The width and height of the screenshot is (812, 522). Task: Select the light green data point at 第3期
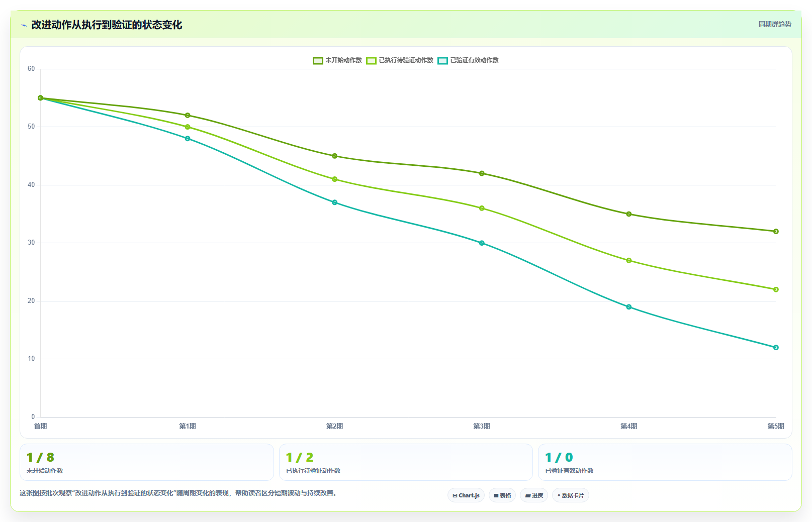(482, 208)
